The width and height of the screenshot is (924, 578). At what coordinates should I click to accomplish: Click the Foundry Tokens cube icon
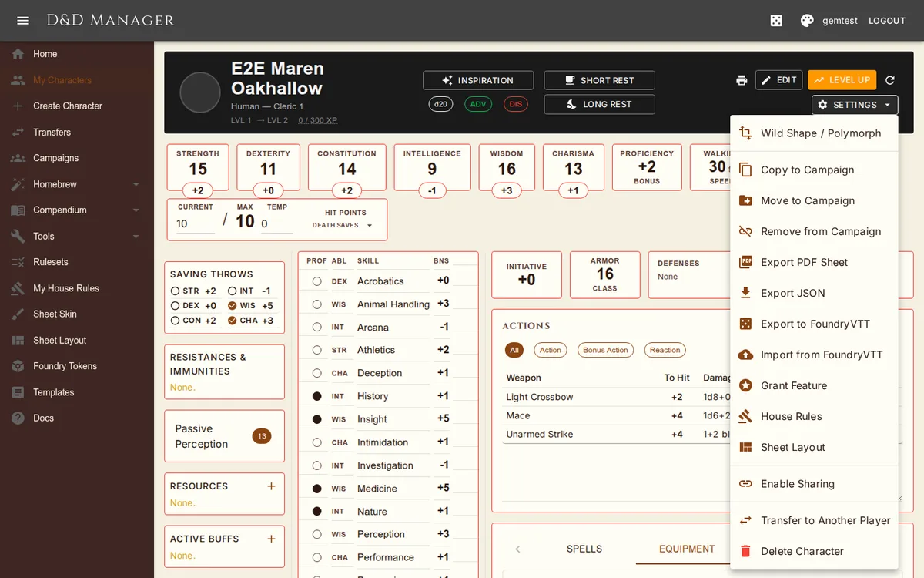[18, 366]
